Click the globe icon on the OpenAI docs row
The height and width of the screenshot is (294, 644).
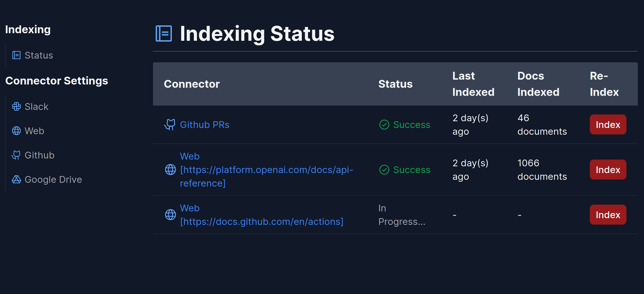click(x=170, y=170)
